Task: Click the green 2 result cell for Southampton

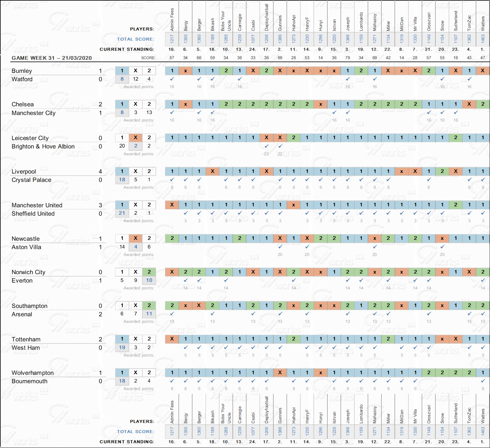Action: [x=149, y=305]
